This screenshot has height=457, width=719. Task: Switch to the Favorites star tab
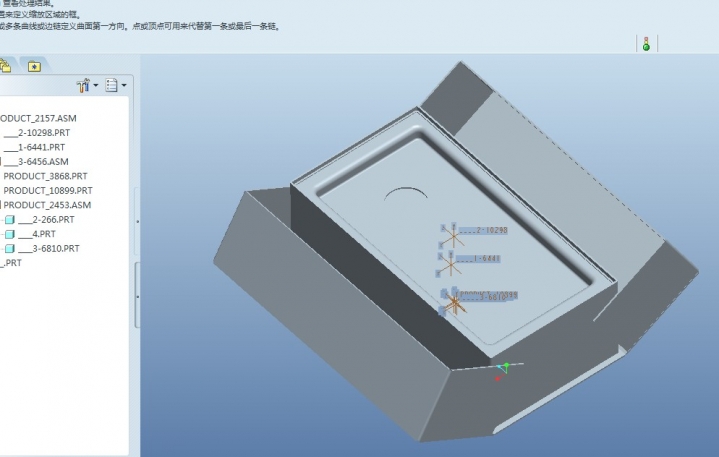tap(34, 66)
